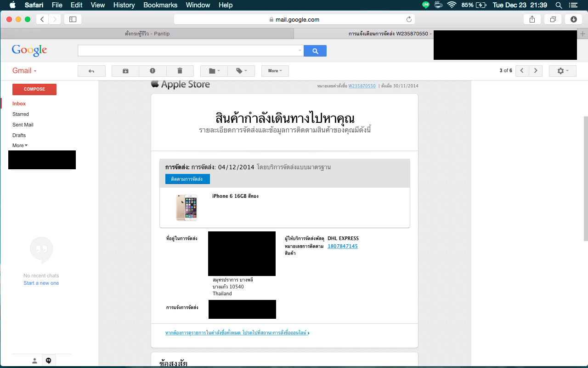Open the Move to folder dropdown

click(214, 71)
